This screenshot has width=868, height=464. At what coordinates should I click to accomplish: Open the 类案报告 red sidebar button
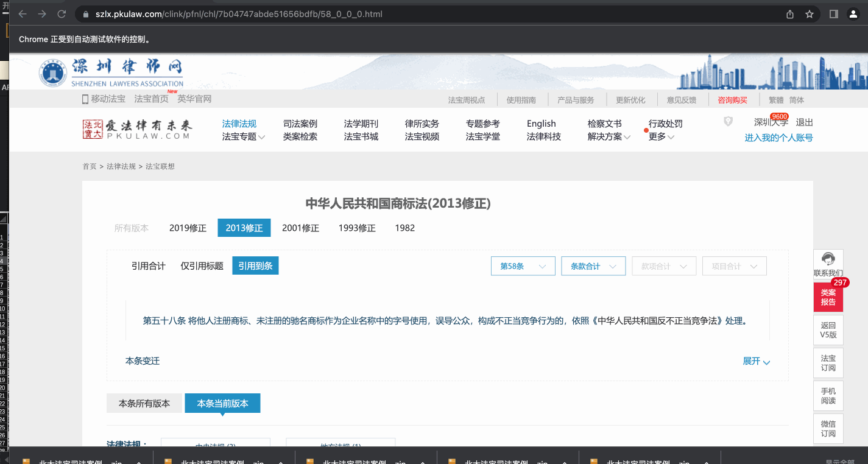point(828,297)
